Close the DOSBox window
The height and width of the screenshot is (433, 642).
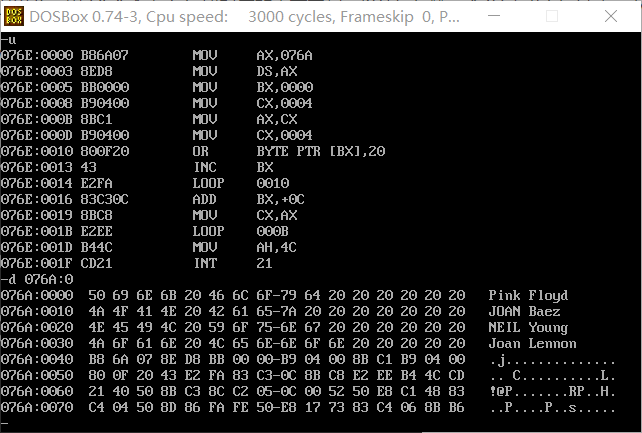(x=610, y=16)
